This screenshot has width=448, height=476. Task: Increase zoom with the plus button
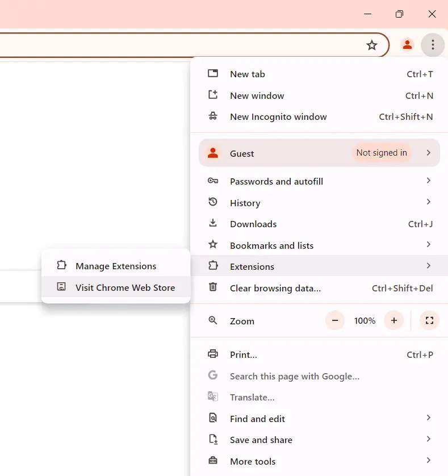point(393,321)
